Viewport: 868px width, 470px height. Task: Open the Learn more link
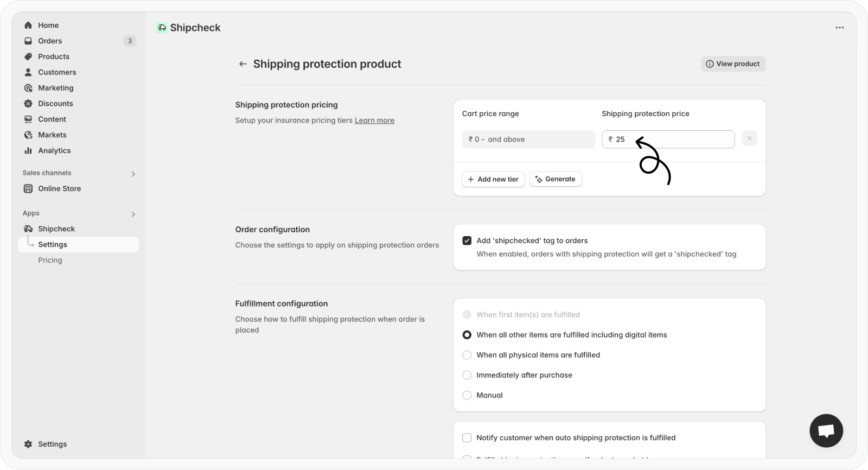coord(374,120)
